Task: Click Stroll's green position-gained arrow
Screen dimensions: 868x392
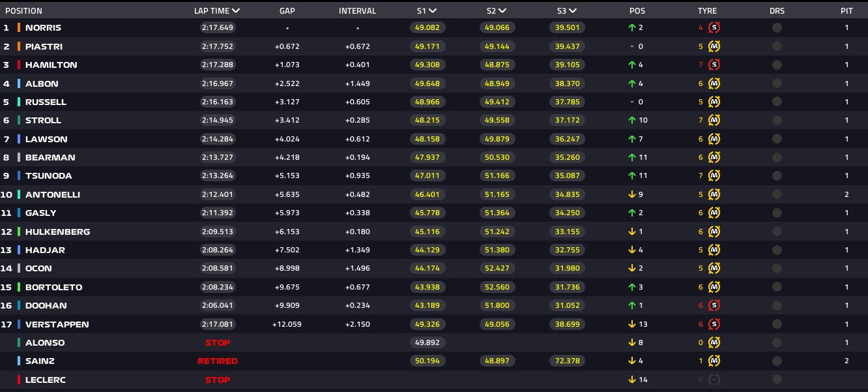Action: (632, 121)
